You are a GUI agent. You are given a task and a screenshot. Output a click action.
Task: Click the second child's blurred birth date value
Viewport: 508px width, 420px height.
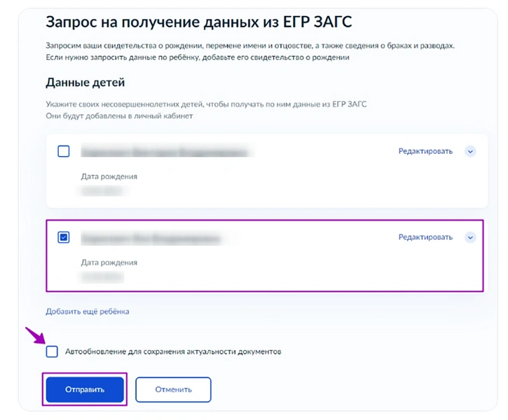click(102, 276)
